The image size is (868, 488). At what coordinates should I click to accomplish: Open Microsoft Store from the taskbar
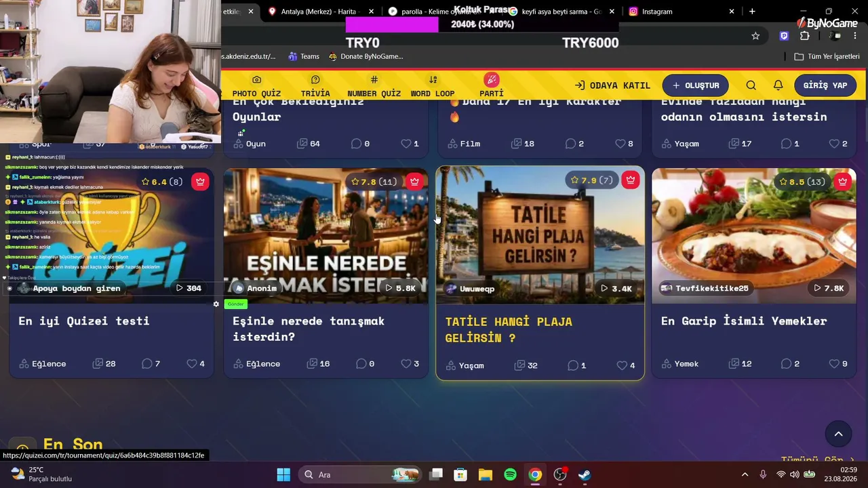(460, 474)
